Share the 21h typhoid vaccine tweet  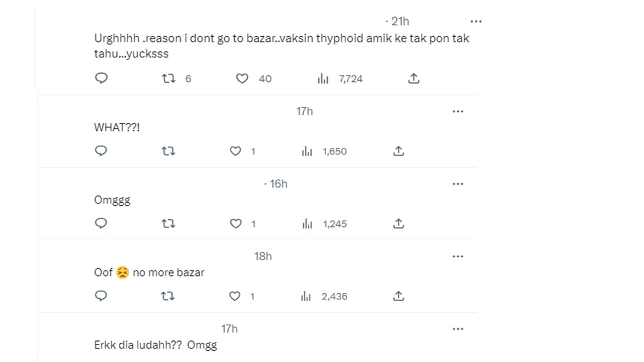point(413,78)
